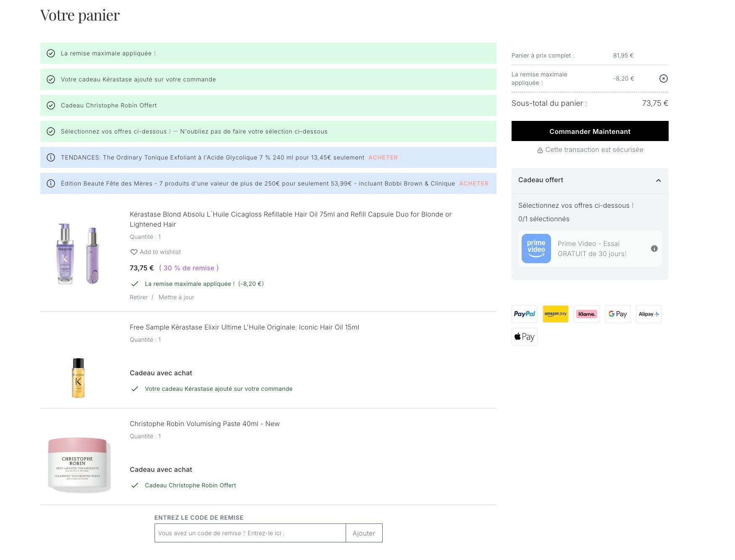
Task: Open Kérastase Blond Absolu product title link
Action: 291,219
